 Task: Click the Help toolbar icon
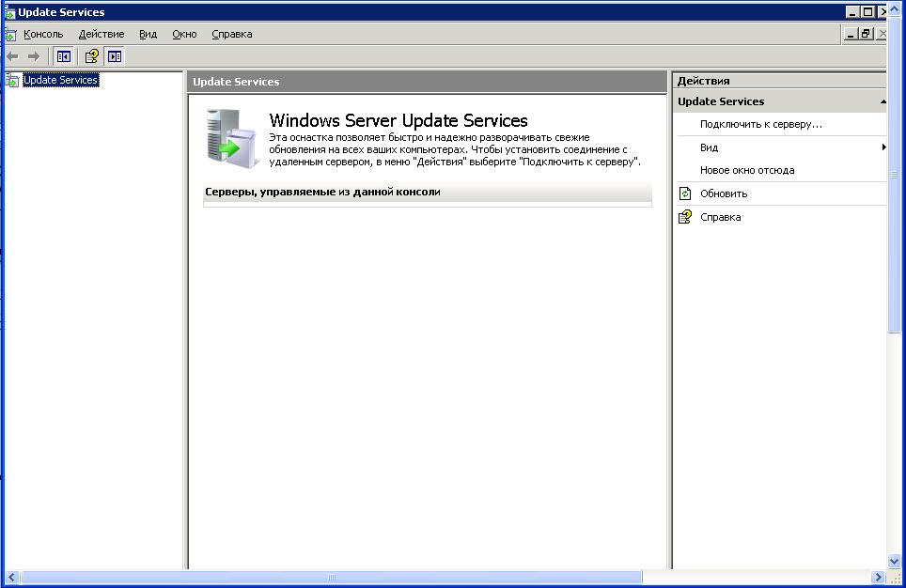click(x=91, y=56)
